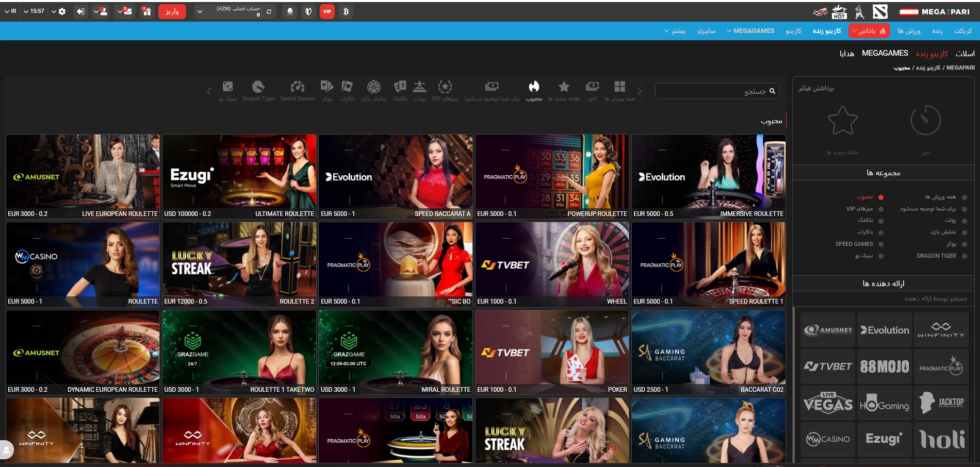
Task: Click the red واریز deposit button
Action: [x=172, y=11]
